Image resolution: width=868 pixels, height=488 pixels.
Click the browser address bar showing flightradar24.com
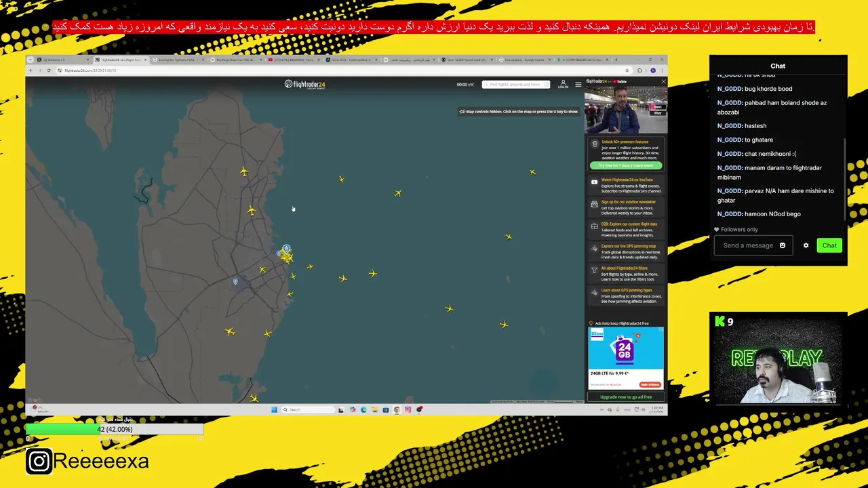coord(339,70)
